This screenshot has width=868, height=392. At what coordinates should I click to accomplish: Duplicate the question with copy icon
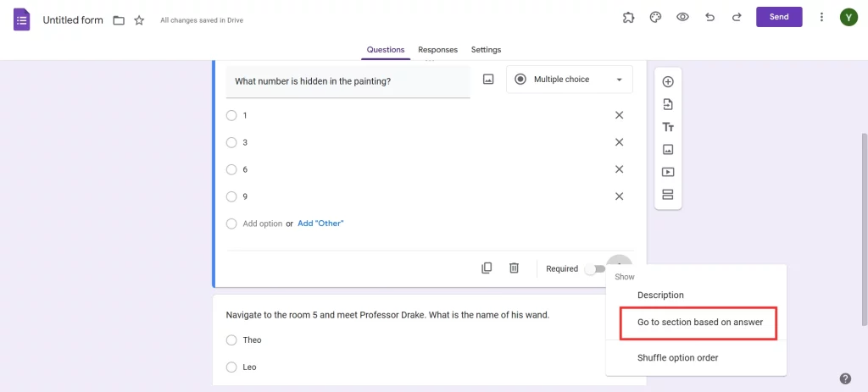487,268
